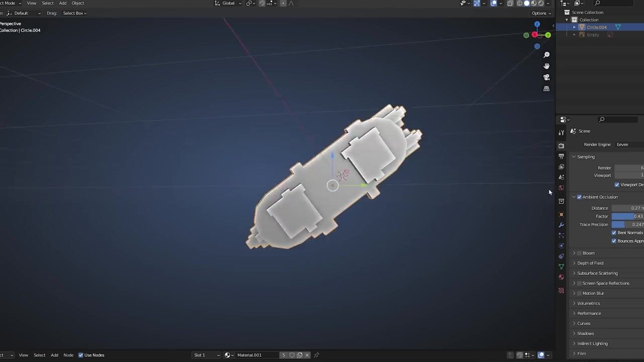Toggle the camera view icon

(x=546, y=77)
